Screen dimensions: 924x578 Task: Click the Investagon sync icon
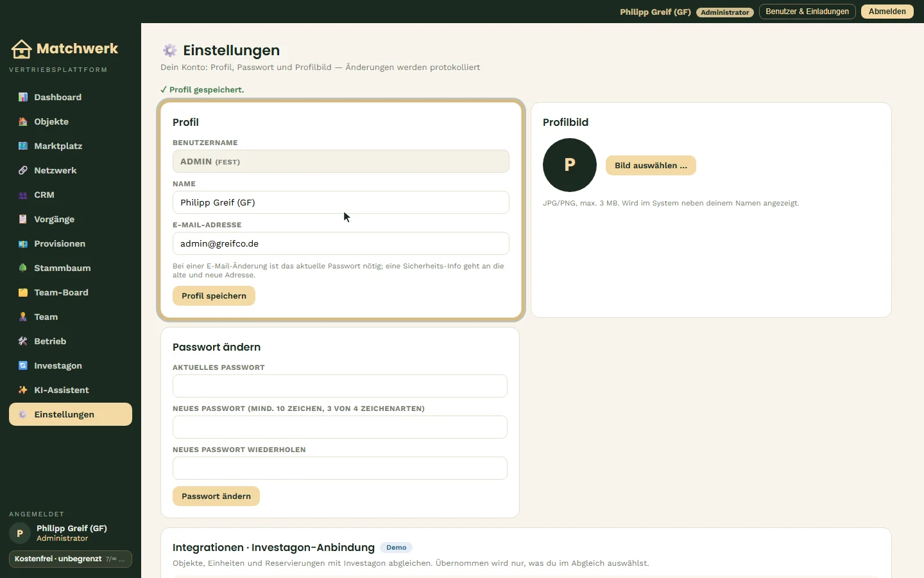point(23,365)
